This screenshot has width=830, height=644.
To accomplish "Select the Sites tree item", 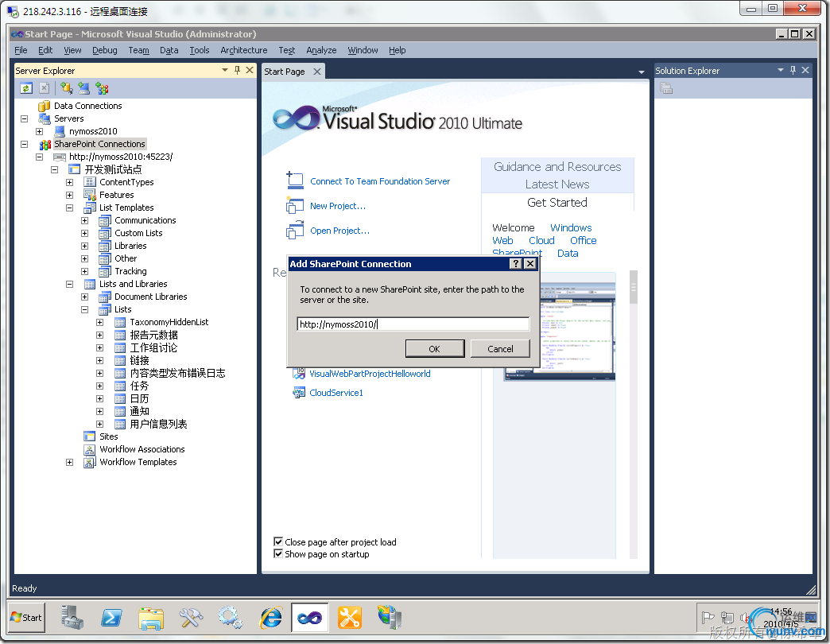I will point(108,436).
